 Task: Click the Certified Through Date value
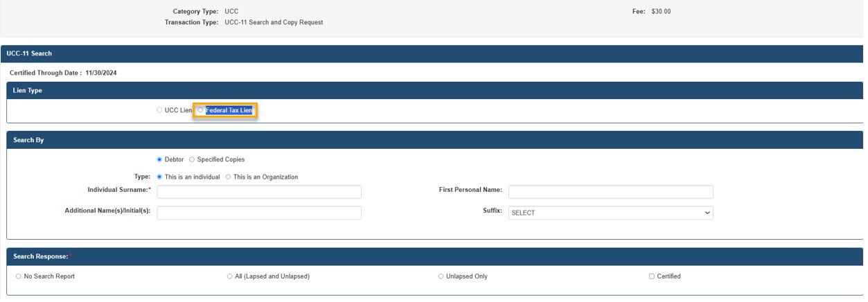tap(101, 73)
